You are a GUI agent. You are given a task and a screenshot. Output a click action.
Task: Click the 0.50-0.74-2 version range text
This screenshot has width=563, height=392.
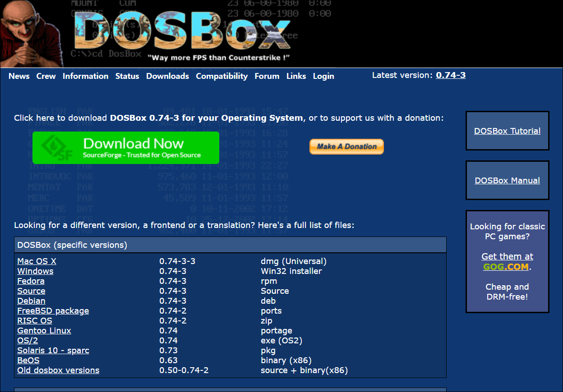tap(184, 370)
